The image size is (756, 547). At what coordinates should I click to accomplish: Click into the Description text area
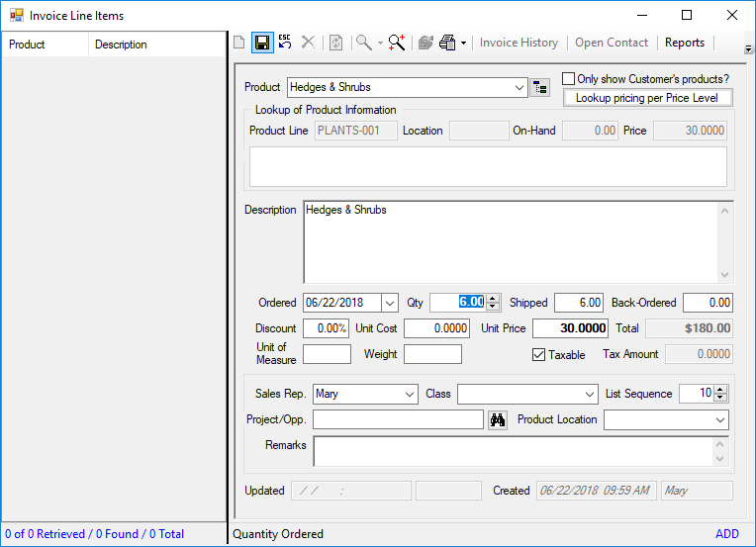coord(511,242)
